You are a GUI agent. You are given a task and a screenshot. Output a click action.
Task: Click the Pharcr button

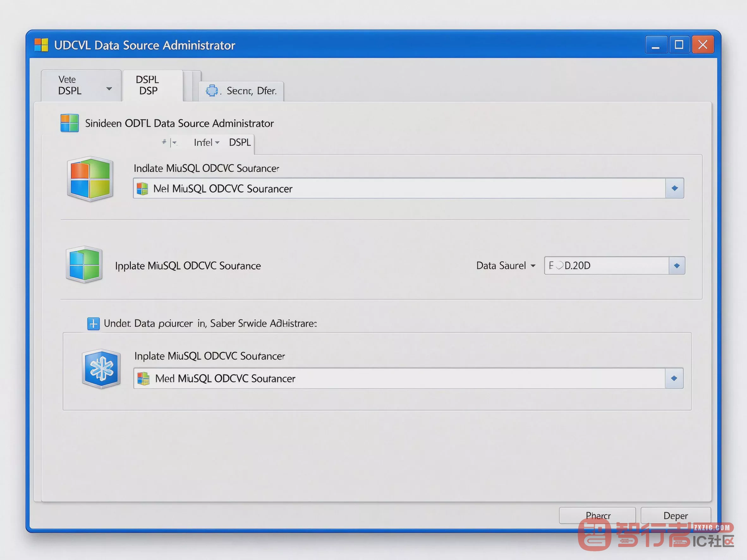pos(598,515)
